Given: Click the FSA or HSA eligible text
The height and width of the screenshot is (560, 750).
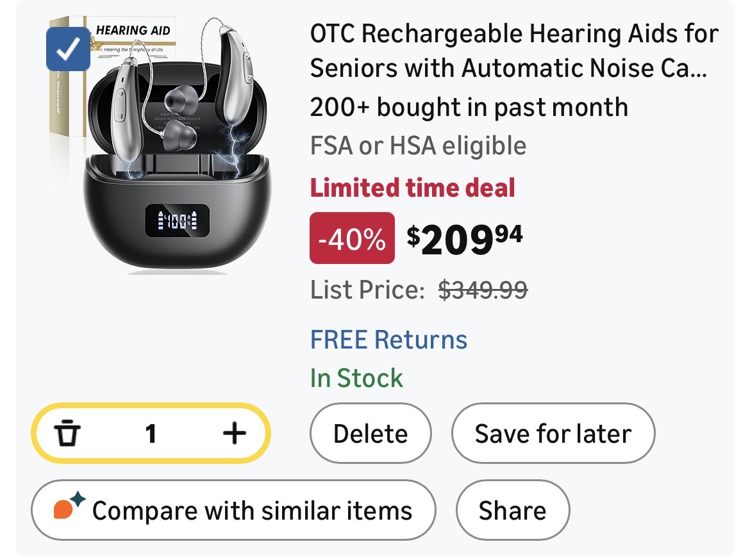Looking at the screenshot, I should point(418,146).
